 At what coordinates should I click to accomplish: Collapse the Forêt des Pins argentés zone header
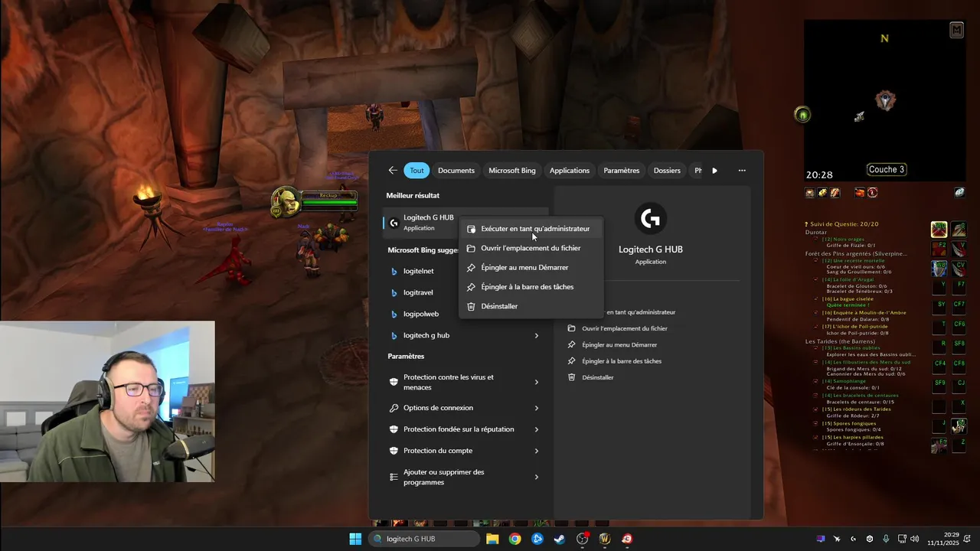[x=856, y=253]
